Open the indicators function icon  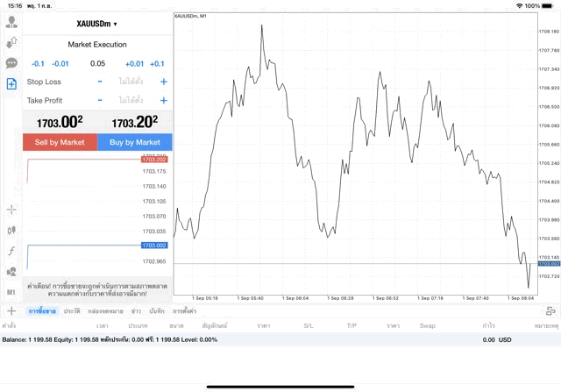tap(11, 251)
